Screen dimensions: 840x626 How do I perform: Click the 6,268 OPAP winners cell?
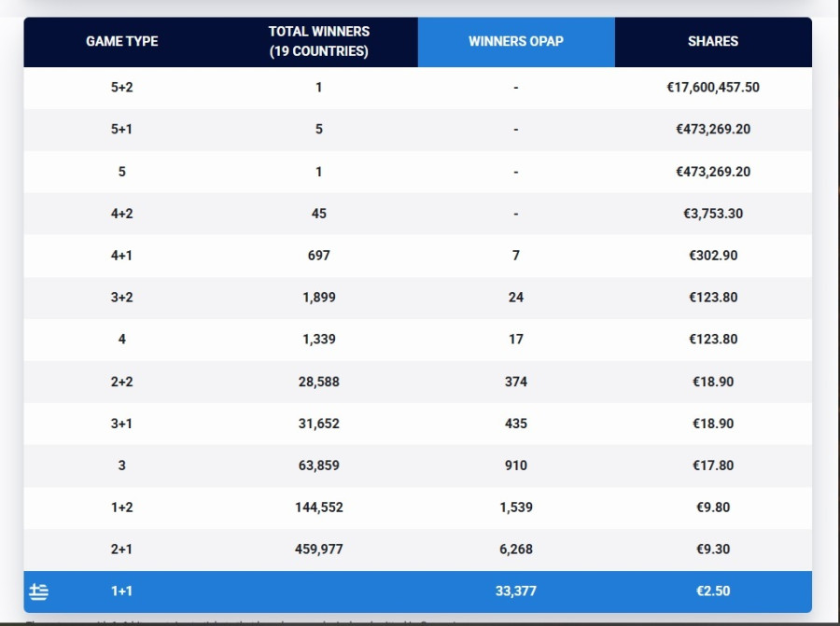pos(516,549)
